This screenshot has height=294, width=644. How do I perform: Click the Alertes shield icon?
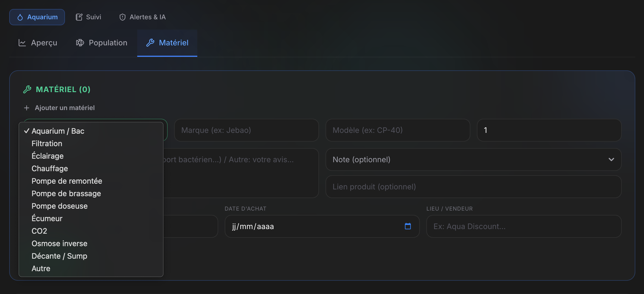(x=123, y=17)
